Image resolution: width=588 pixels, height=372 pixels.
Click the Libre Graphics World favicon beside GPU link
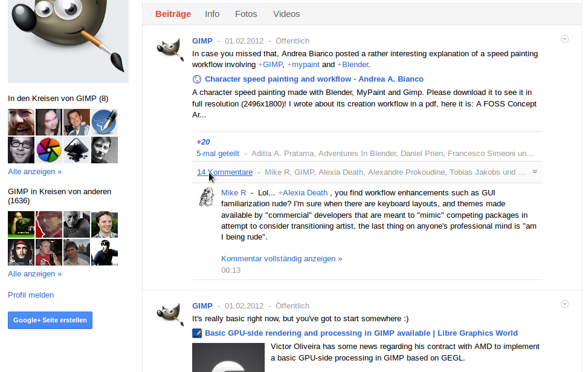(197, 333)
